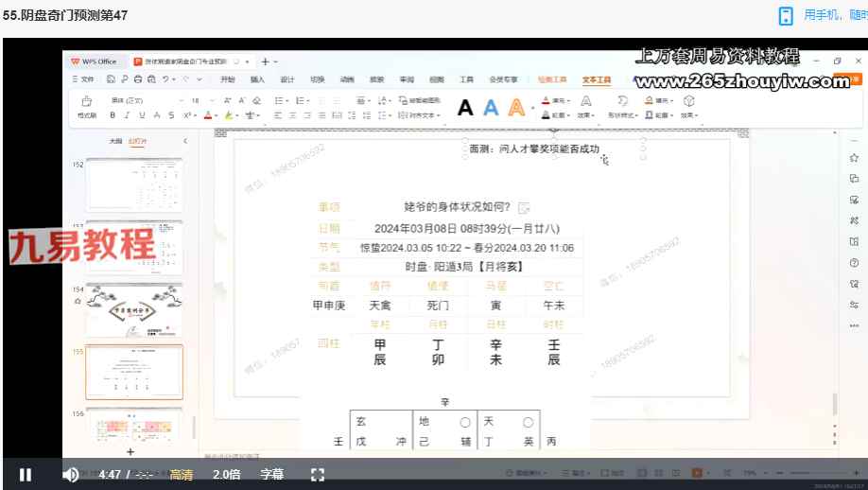Click the WPS Office home tab
Image resolution: width=868 pixels, height=490 pixels.
tap(95, 61)
